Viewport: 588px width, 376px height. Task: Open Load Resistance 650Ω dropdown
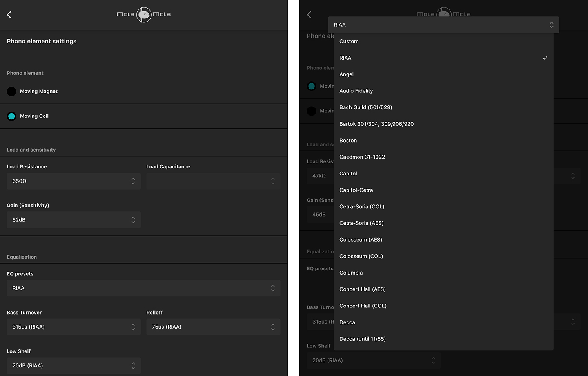point(74,181)
